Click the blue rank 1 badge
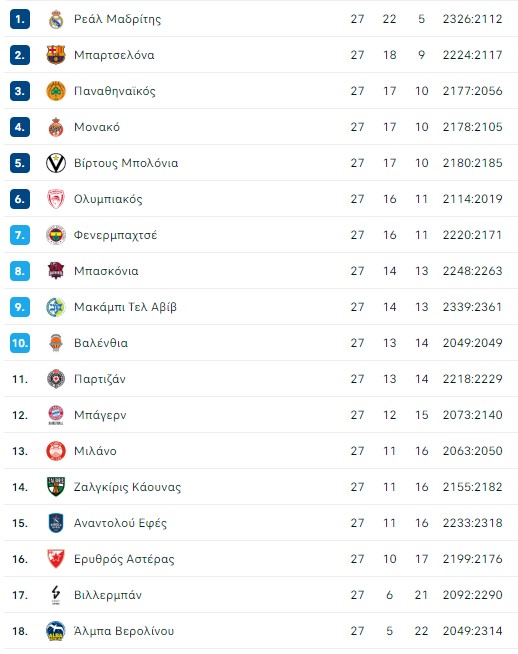The image size is (518, 654). click(20, 19)
